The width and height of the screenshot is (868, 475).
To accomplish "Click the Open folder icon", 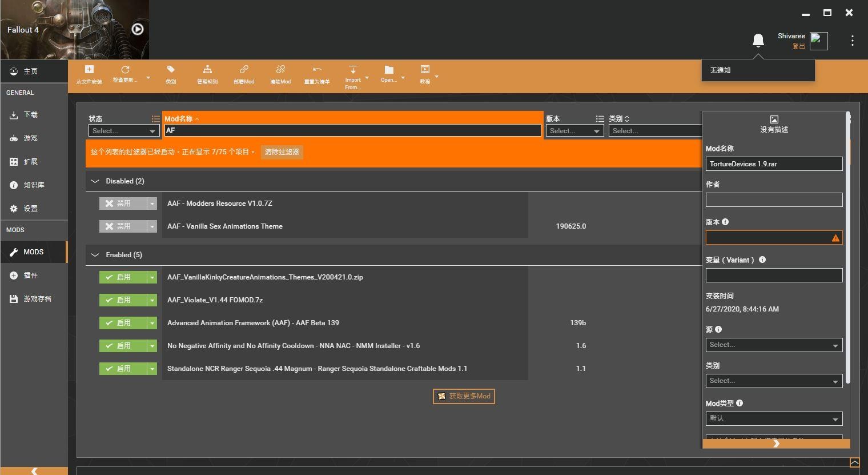I will [x=389, y=69].
